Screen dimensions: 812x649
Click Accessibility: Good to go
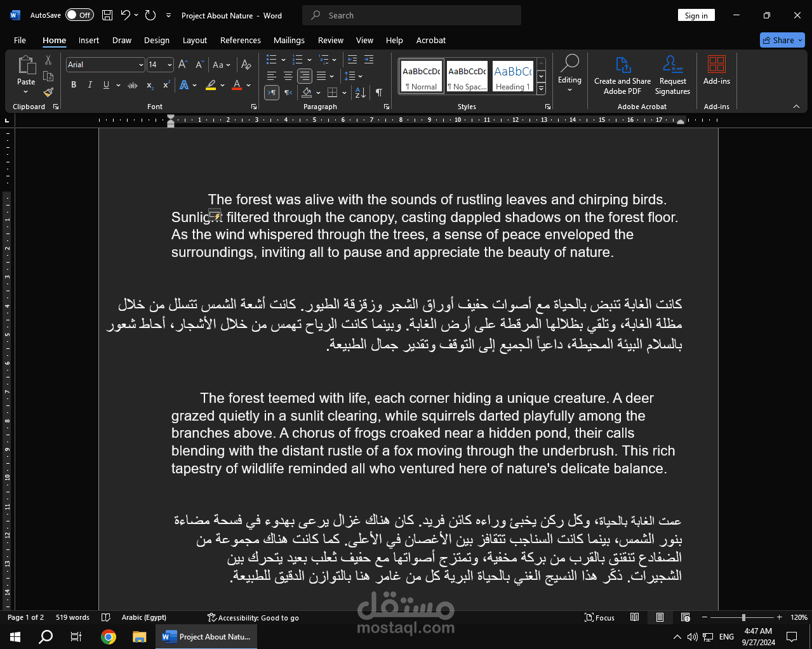pos(253,617)
